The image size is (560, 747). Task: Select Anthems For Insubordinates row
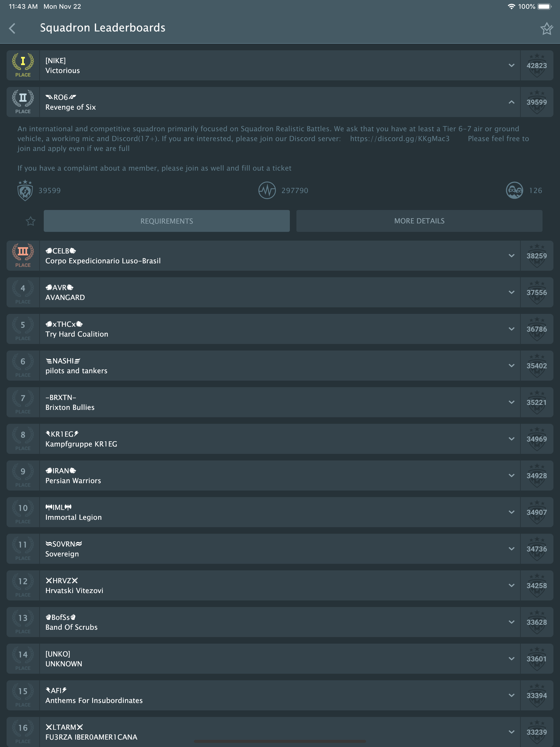click(x=280, y=695)
